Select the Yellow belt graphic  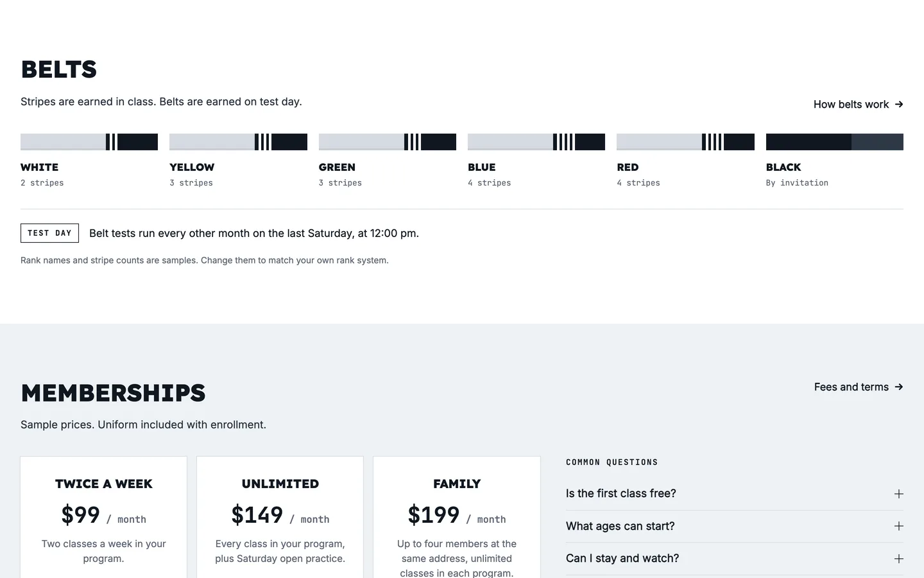pos(238,142)
